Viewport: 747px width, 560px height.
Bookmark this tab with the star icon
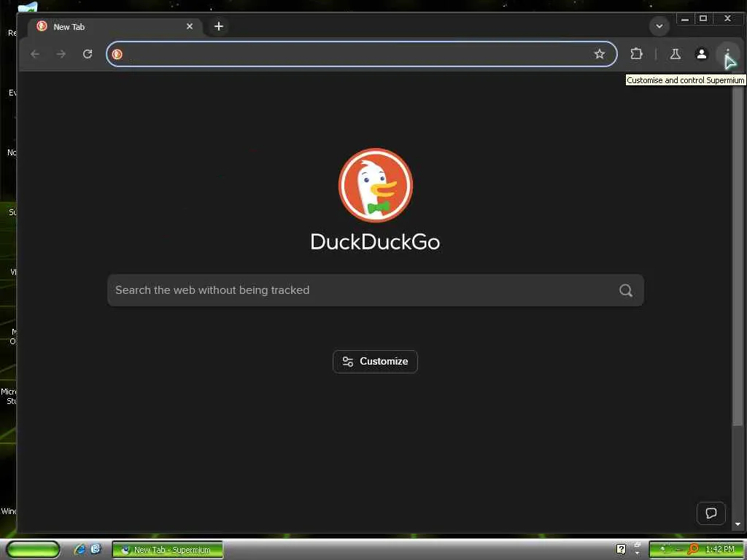click(600, 54)
